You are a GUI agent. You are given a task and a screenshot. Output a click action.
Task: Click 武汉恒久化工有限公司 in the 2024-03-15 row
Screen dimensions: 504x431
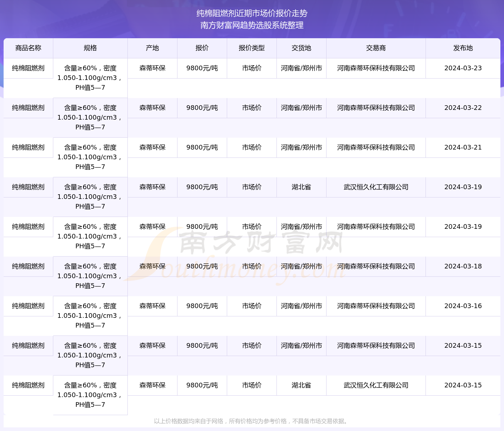coord(376,385)
